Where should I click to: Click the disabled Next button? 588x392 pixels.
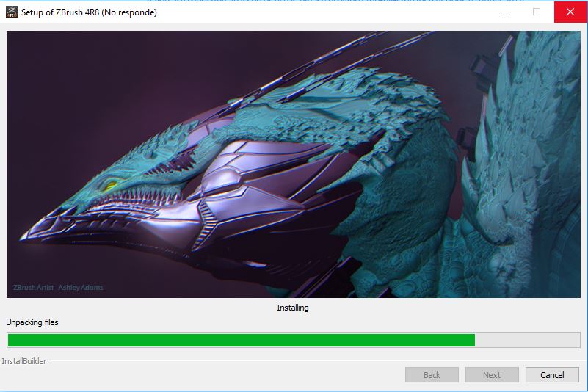[x=492, y=374]
